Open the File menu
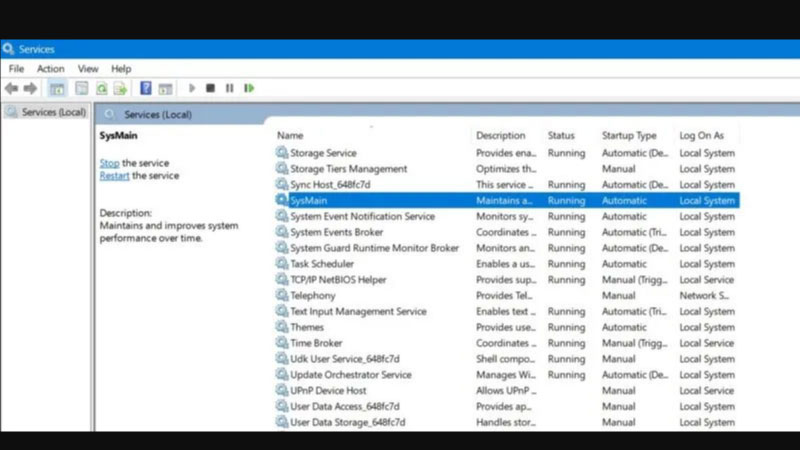 coord(16,68)
